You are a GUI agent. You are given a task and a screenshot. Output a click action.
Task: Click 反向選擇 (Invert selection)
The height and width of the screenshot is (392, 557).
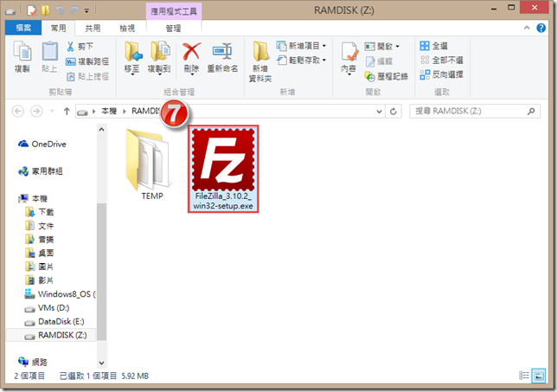coord(441,74)
